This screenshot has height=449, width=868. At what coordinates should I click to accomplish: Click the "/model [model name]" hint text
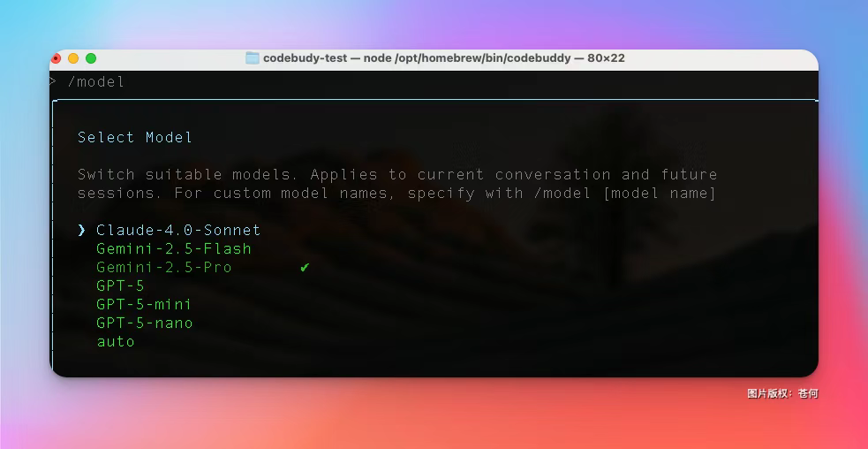[627, 193]
